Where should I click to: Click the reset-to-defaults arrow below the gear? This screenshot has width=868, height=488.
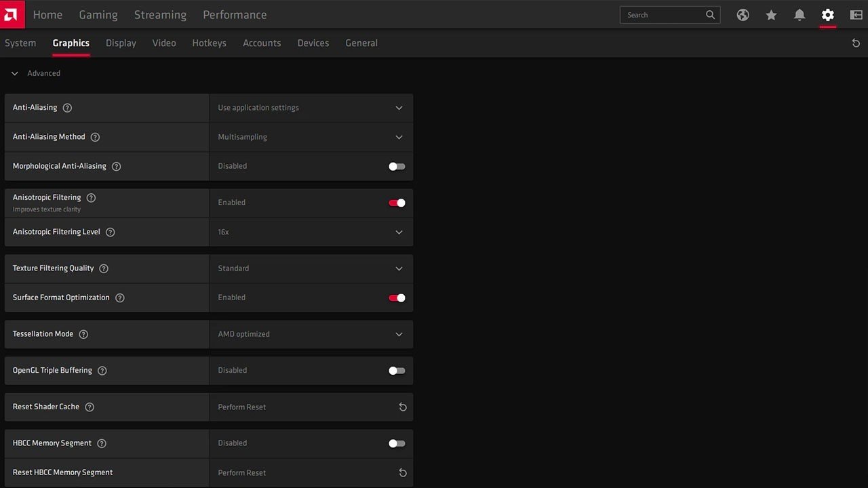pyautogui.click(x=856, y=43)
